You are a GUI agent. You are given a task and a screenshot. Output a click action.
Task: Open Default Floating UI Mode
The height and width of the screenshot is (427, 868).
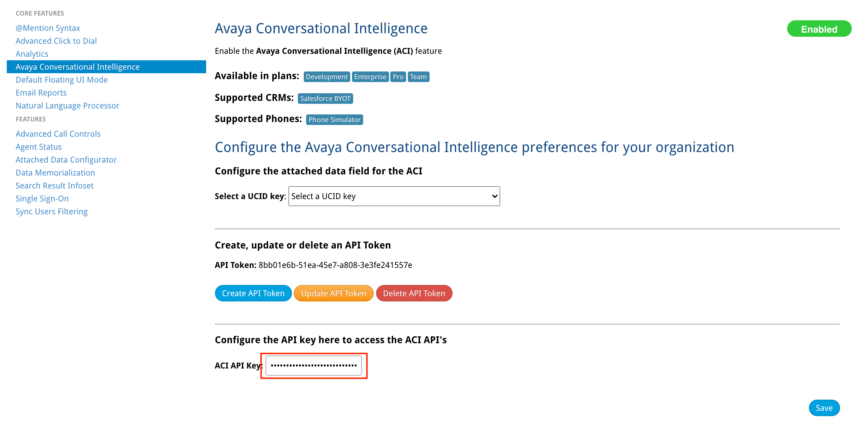pos(62,79)
